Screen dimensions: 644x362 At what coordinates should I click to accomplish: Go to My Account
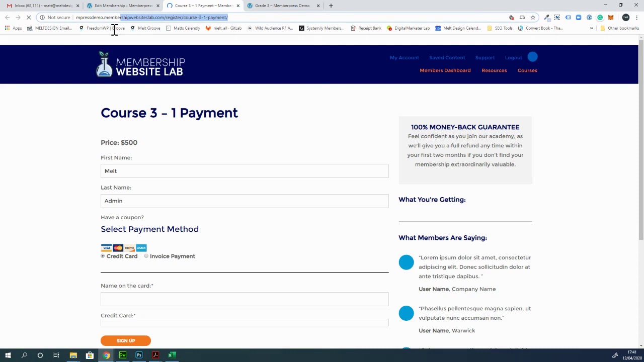(x=404, y=58)
